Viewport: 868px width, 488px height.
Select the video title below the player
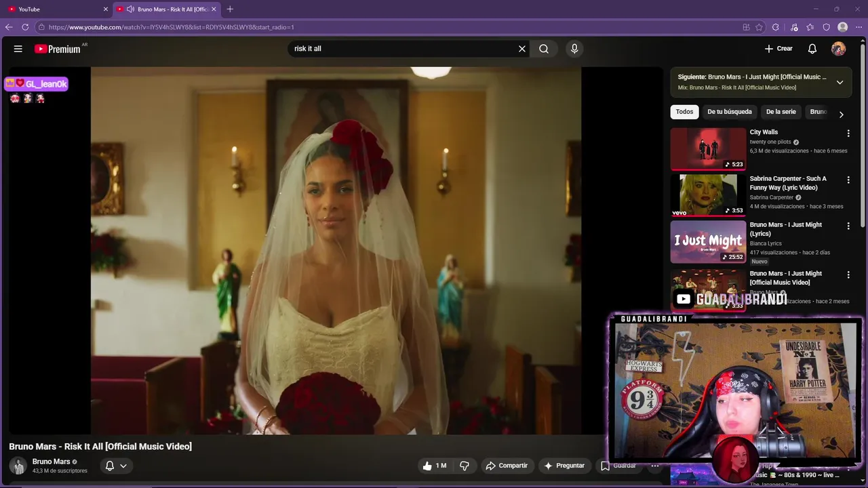[100, 447]
